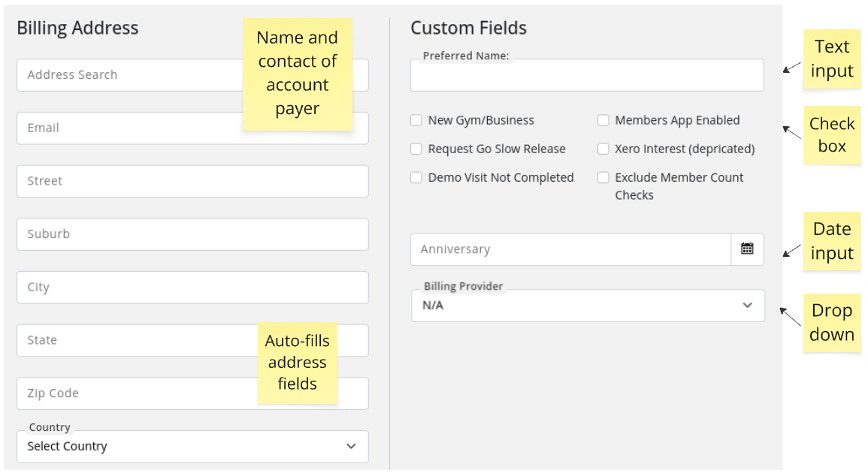Click into the Address Search field
868x473 pixels.
click(128, 75)
